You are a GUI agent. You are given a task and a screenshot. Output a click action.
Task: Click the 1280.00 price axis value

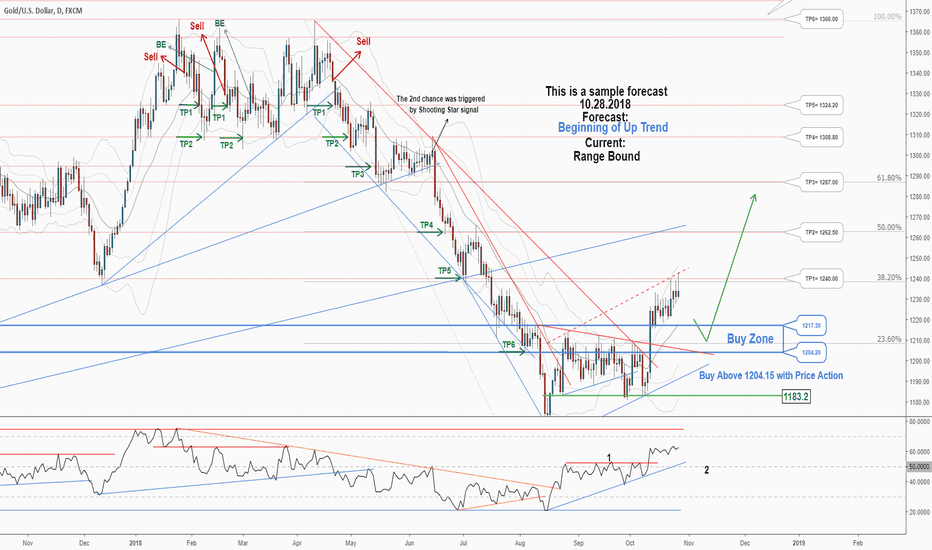pos(920,197)
